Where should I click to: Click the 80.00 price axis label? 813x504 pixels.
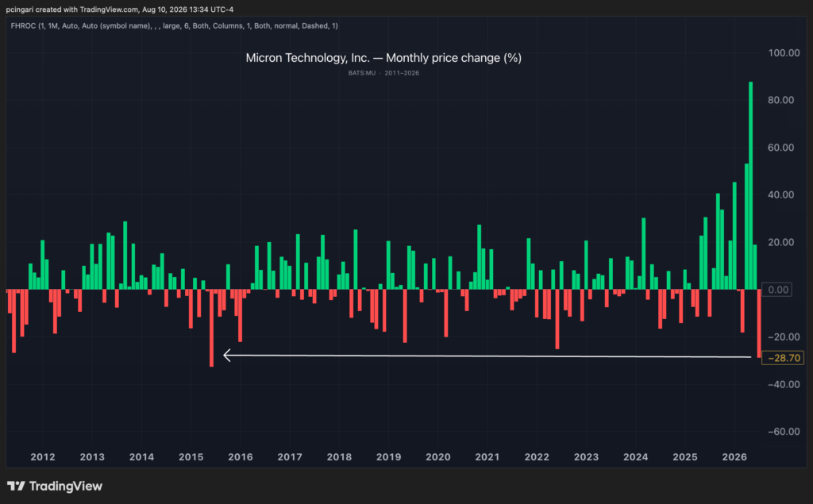click(780, 100)
